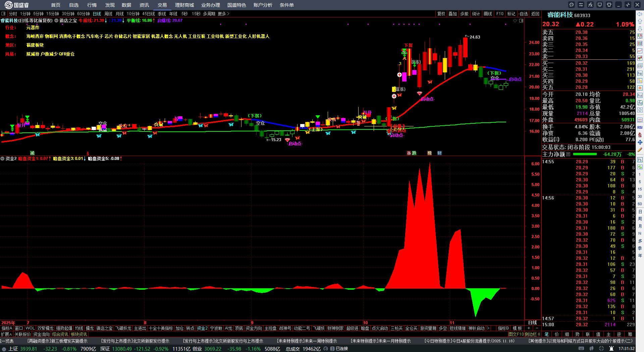Expand the status bar index dropdown circle
Image resolution: width=644 pixels, height=352 pixels.
[4, 349]
